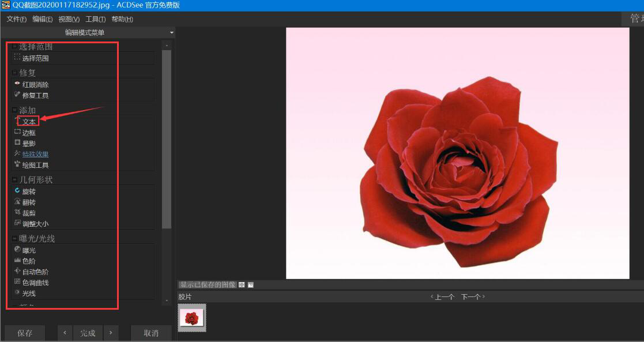
Task: Open the 绘图工具 drawing tool
Action: tap(35, 165)
